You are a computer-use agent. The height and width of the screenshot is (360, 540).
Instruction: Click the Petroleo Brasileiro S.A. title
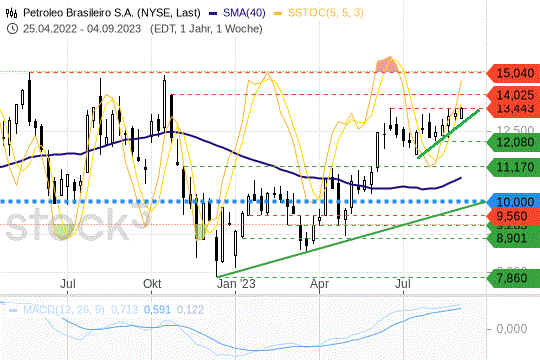click(112, 13)
